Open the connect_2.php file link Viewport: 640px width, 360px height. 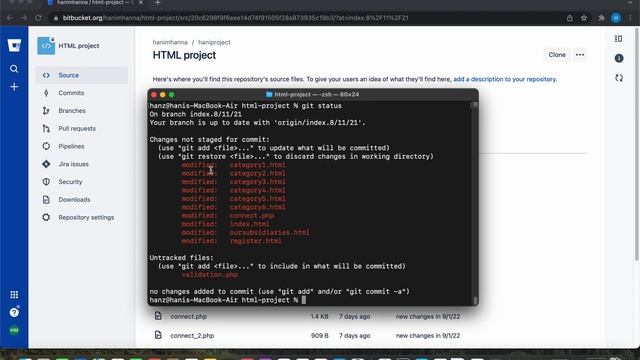192,336
